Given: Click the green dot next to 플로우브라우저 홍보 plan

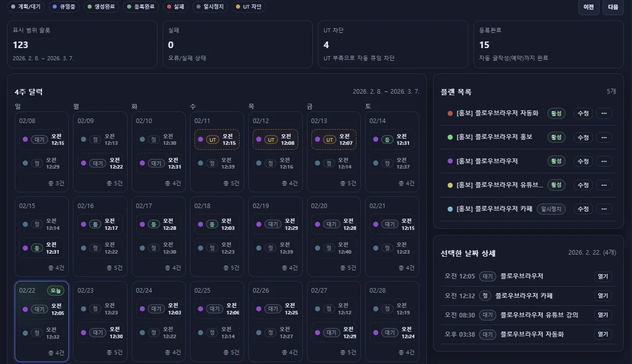Looking at the screenshot, I should tap(449, 137).
